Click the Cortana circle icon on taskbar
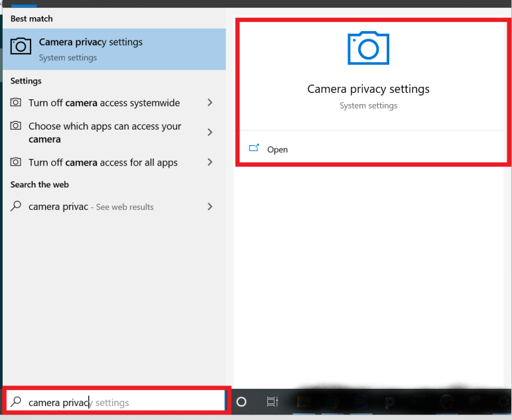Viewport: 512px width, 420px height. coord(241,401)
